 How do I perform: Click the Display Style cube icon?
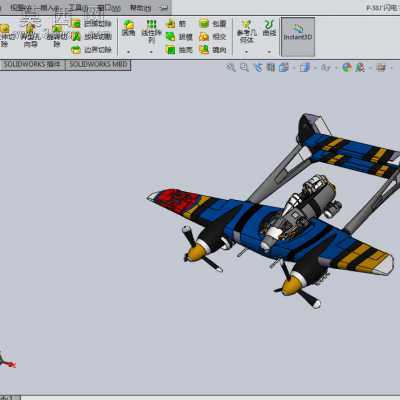pos(305,68)
